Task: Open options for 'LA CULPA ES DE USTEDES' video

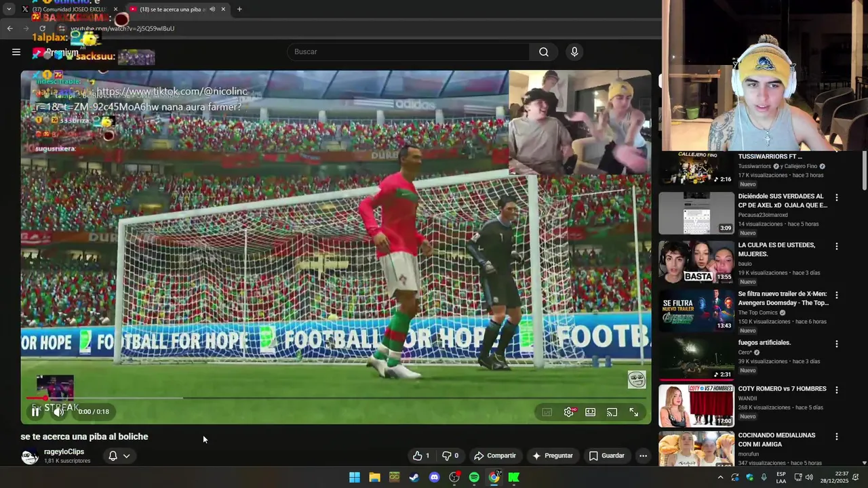Action: click(837, 246)
